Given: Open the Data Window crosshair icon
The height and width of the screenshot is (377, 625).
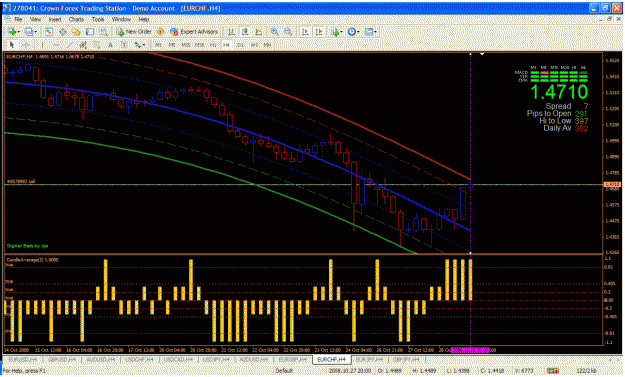Looking at the screenshot, I should click(x=63, y=32).
